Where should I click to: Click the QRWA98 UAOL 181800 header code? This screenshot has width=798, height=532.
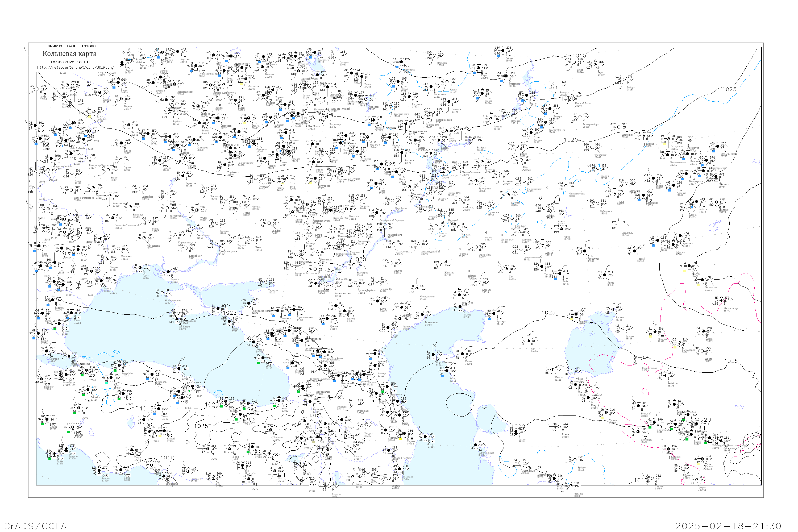pyautogui.click(x=71, y=46)
